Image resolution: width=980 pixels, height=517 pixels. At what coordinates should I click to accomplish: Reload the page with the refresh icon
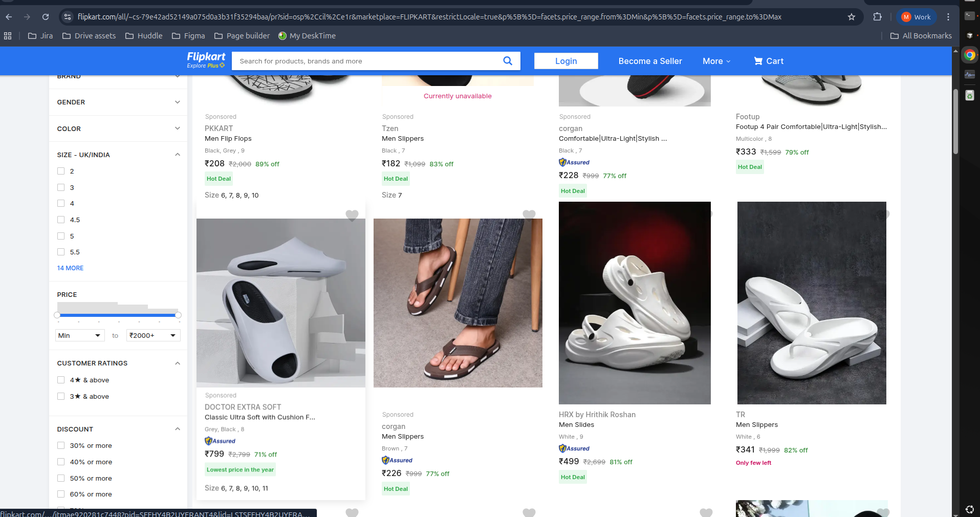pyautogui.click(x=46, y=17)
